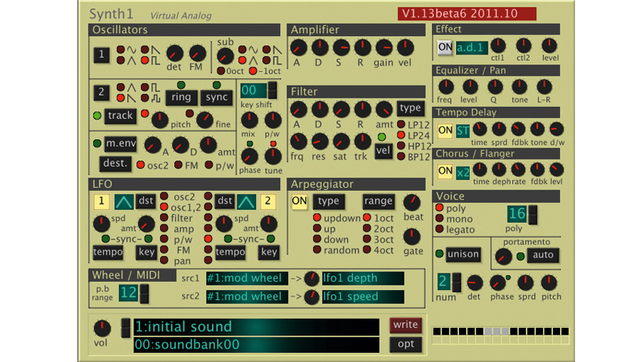Click the unison num 2 stepper
644x362 pixels.
tap(456, 282)
